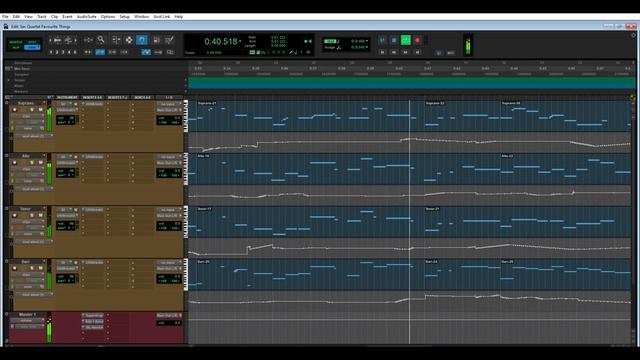Click horizontal zoom out arrow
The image size is (640, 360).
[50, 40]
